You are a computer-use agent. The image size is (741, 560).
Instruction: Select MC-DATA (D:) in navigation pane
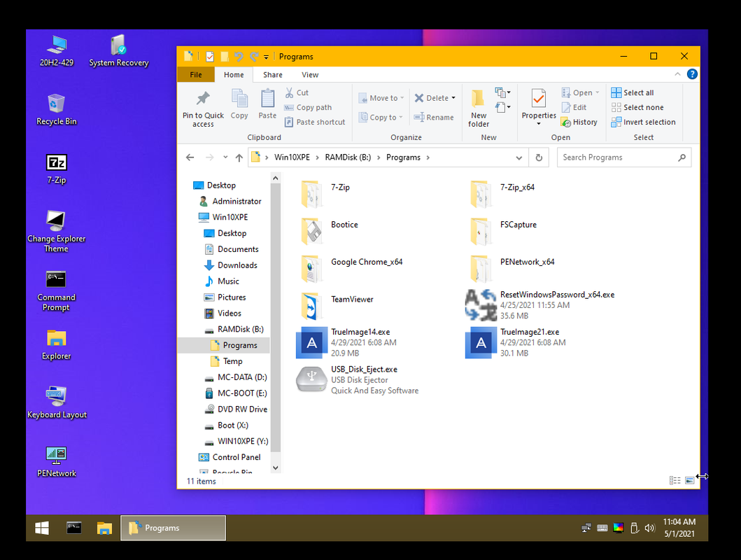pyautogui.click(x=235, y=377)
